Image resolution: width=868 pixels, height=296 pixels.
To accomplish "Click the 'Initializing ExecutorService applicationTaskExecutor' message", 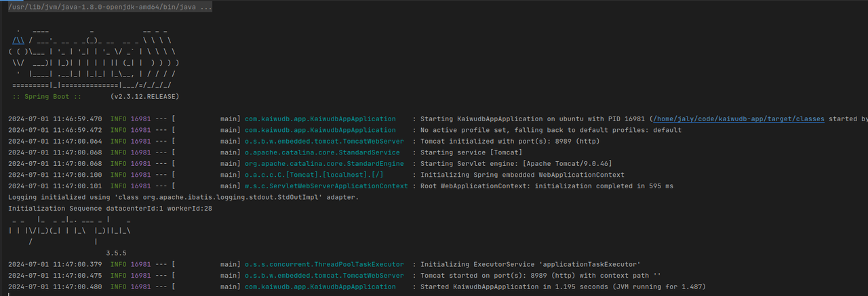I will tap(531, 264).
